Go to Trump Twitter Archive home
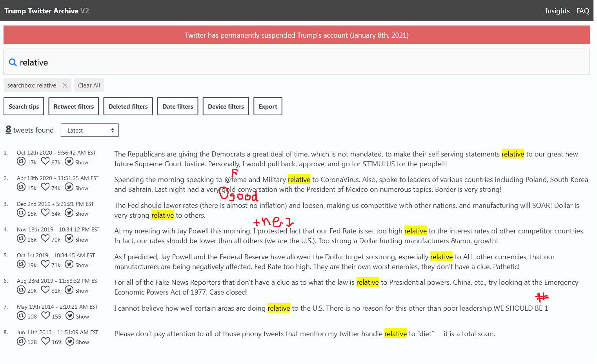The width and height of the screenshot is (597, 364). click(47, 11)
